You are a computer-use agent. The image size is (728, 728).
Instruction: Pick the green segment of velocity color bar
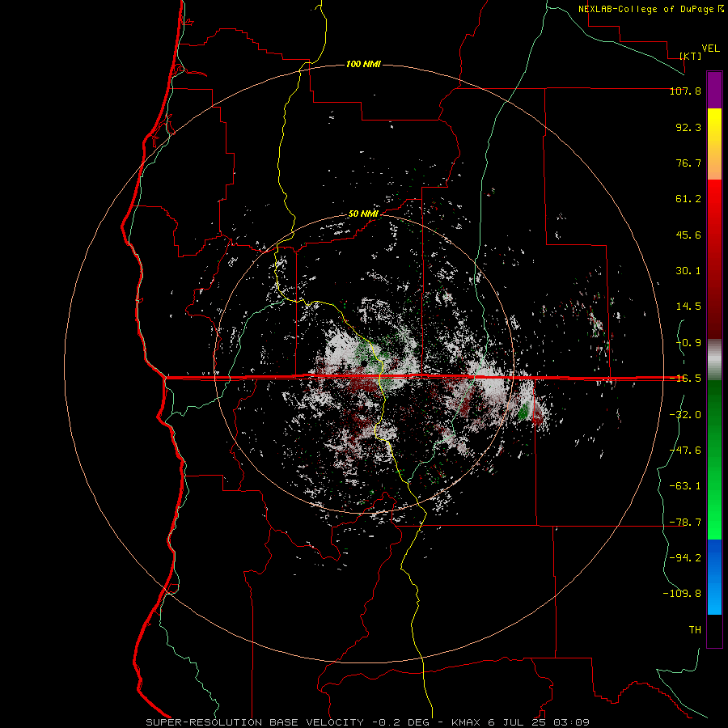coord(714,459)
